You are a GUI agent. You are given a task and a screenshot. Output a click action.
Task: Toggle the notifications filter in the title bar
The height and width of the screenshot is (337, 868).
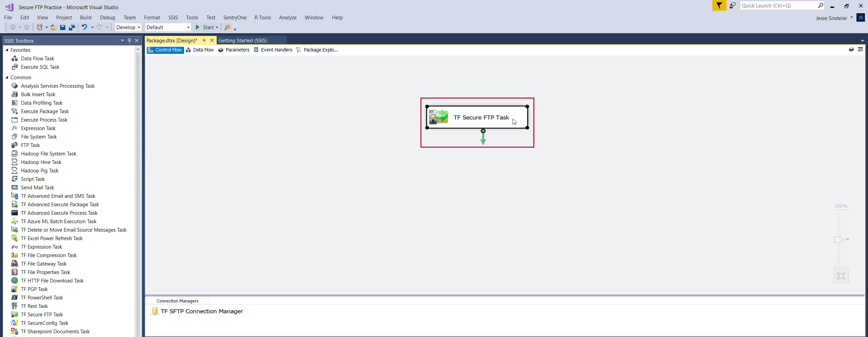(719, 5)
